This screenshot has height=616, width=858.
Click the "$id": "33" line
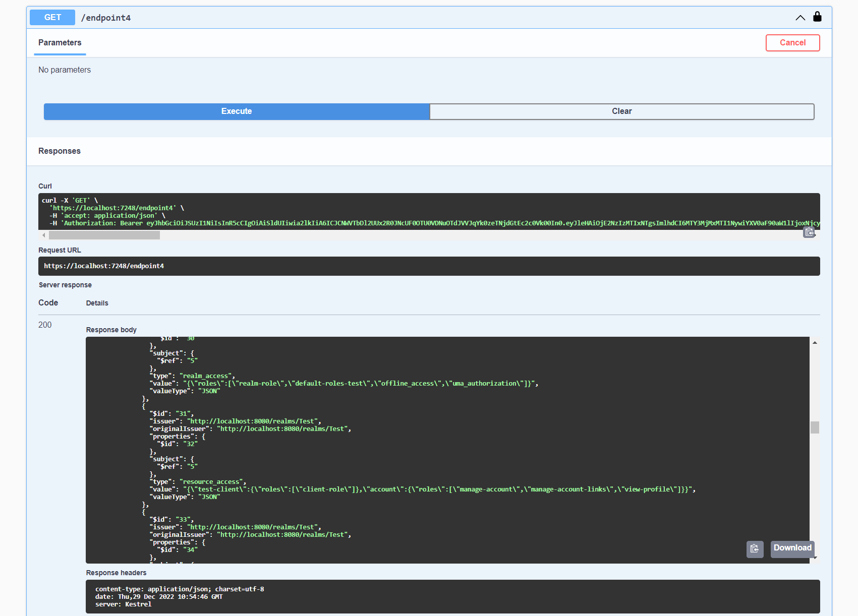click(x=171, y=520)
